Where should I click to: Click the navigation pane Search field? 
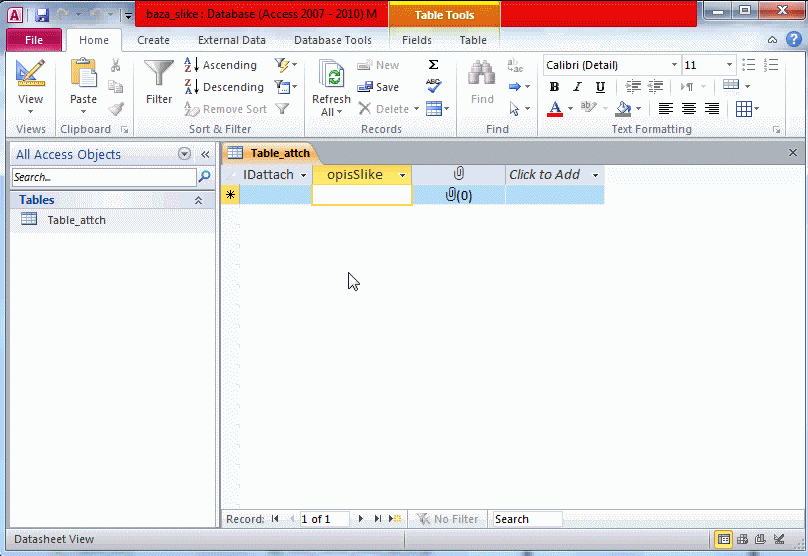click(x=104, y=177)
